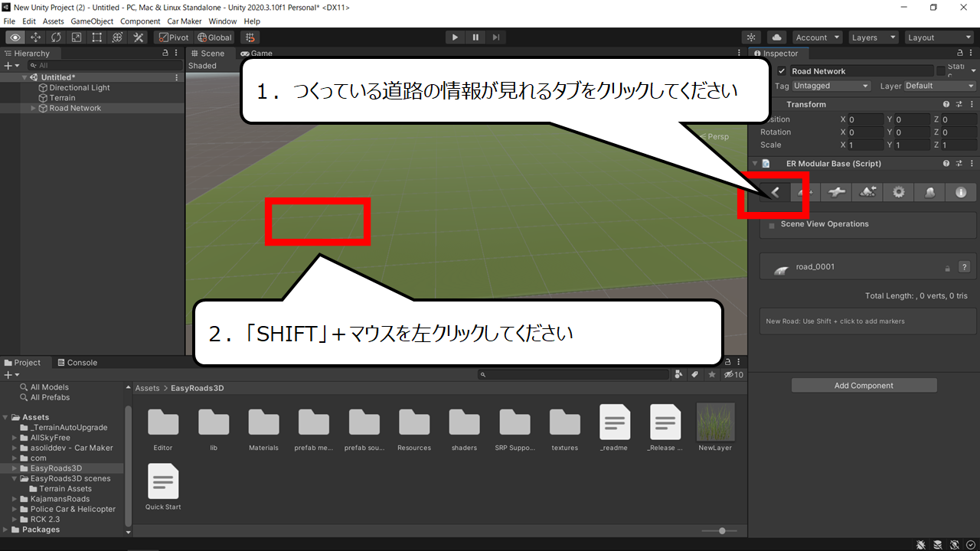The width and height of the screenshot is (980, 551).
Task: Collapse ER Modular Base component
Action: [754, 164]
